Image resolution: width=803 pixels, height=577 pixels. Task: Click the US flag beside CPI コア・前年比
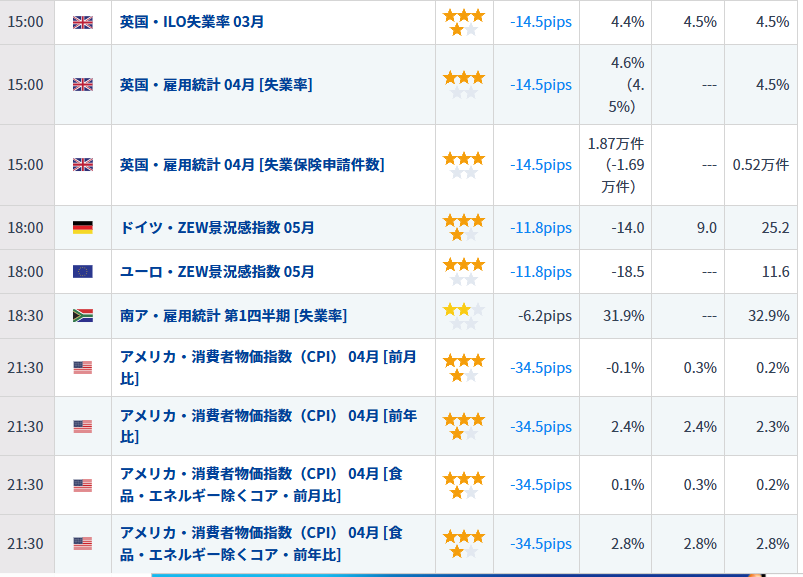(83, 544)
